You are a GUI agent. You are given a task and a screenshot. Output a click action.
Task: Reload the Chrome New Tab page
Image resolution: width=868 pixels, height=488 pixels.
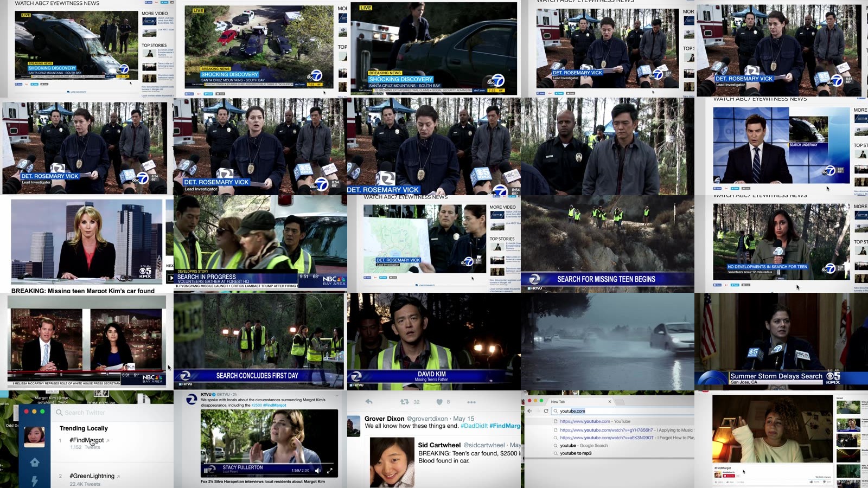click(546, 411)
